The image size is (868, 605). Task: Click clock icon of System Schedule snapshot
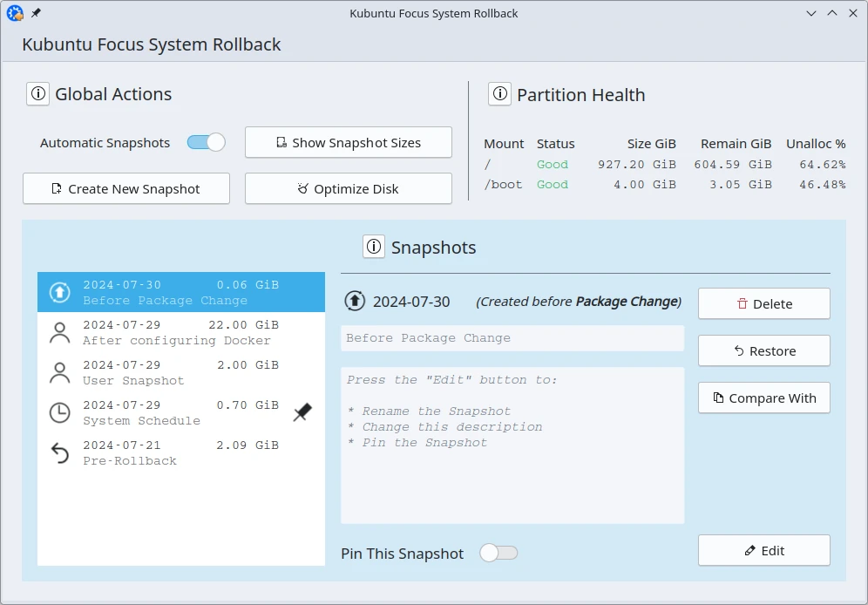pos(60,413)
